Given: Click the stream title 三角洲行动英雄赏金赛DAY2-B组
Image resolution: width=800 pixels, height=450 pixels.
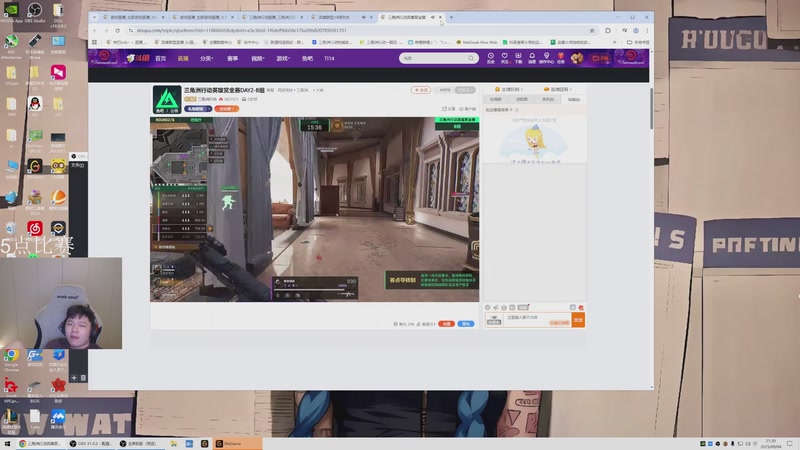Looking at the screenshot, I should 224,90.
